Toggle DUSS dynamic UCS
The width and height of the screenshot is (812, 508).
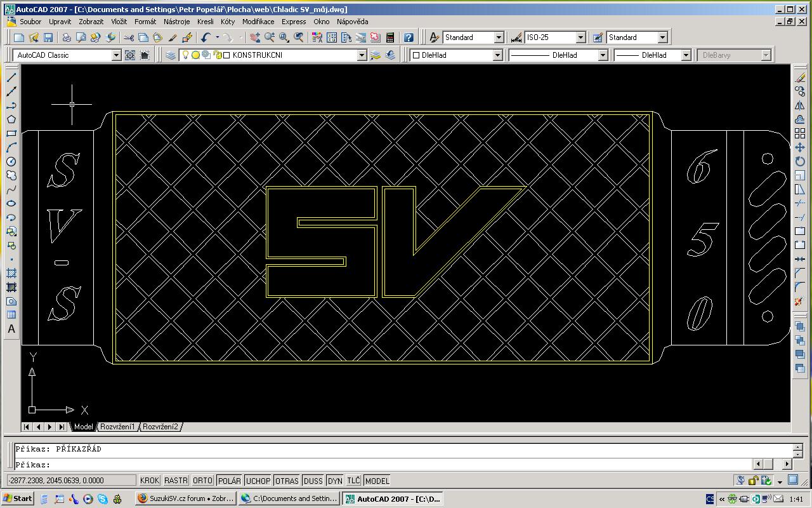[313, 481]
